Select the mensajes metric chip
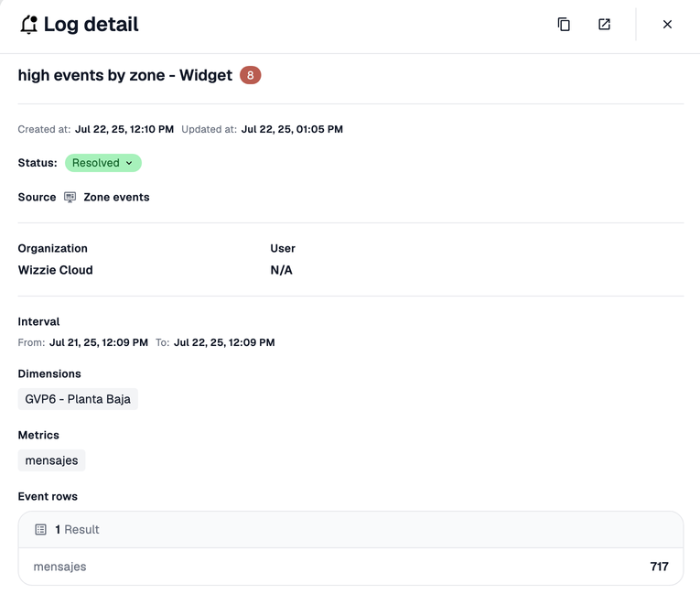 (x=51, y=460)
